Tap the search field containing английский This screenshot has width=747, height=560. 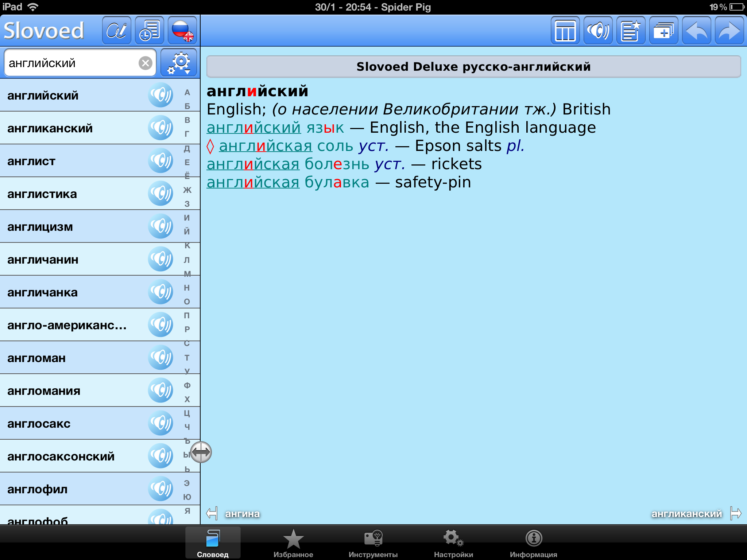[x=80, y=63]
